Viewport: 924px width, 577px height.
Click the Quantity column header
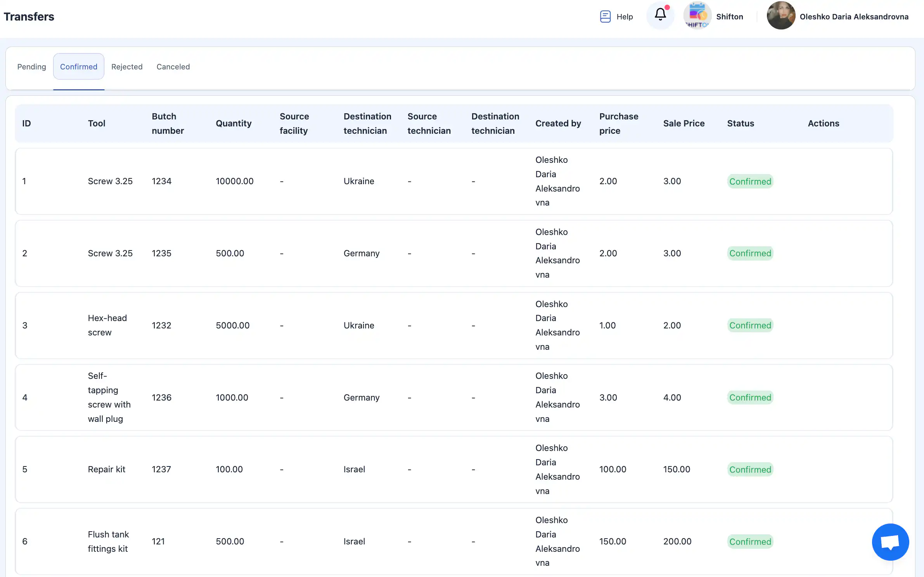234,123
